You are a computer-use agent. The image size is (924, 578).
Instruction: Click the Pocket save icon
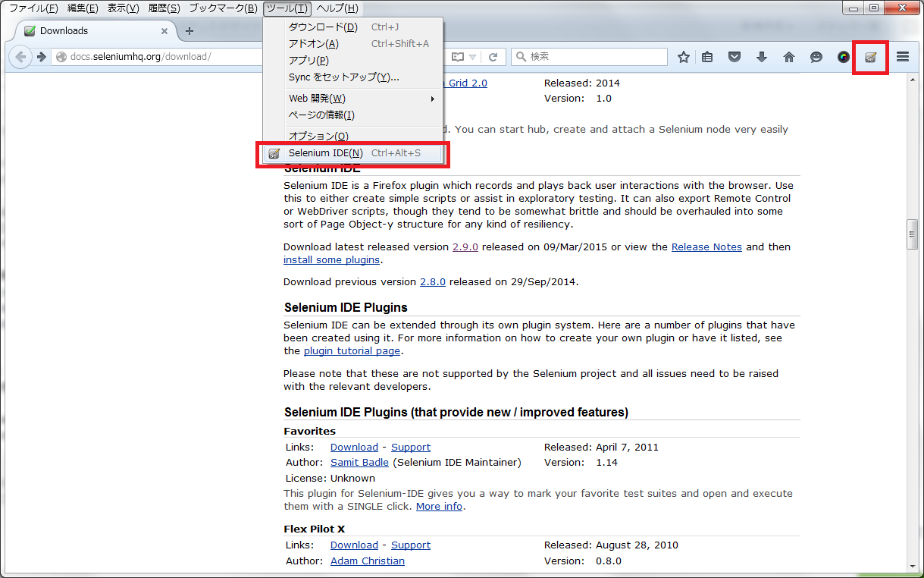click(x=735, y=57)
